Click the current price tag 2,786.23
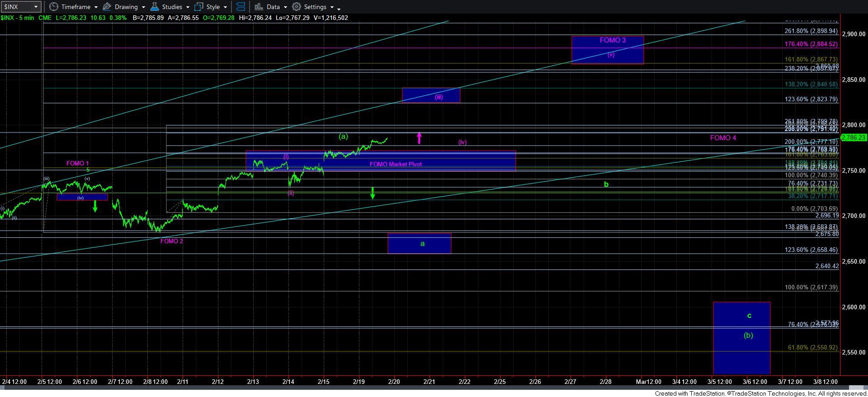Image resolution: width=868 pixels, height=397 pixels. pos(854,137)
